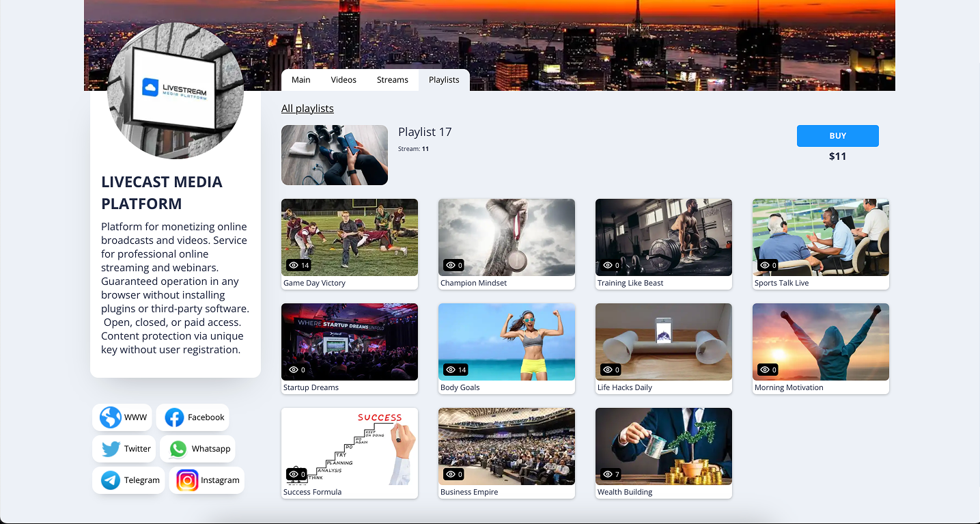
Task: Click the eye view counter on Body Goals
Action: pos(455,370)
